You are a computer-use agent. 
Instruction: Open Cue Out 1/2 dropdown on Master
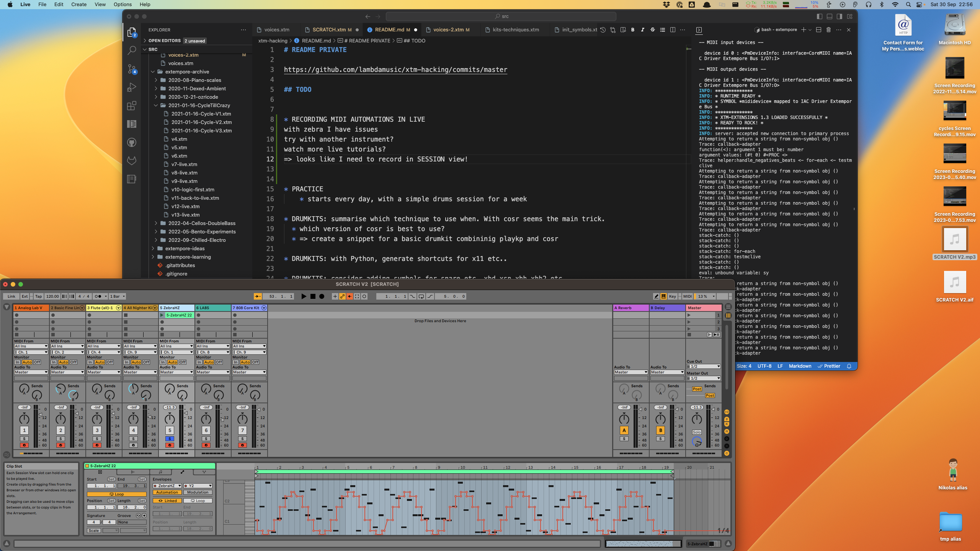click(x=704, y=366)
